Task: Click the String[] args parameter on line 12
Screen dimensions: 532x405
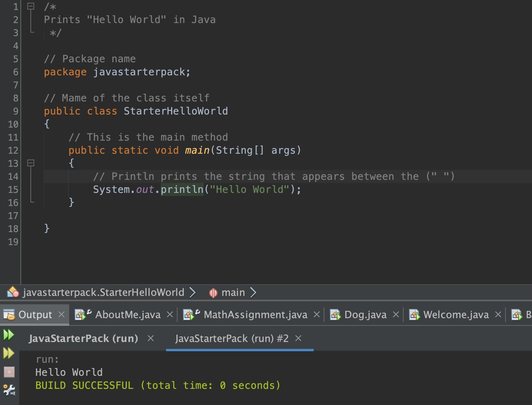Action: point(256,150)
